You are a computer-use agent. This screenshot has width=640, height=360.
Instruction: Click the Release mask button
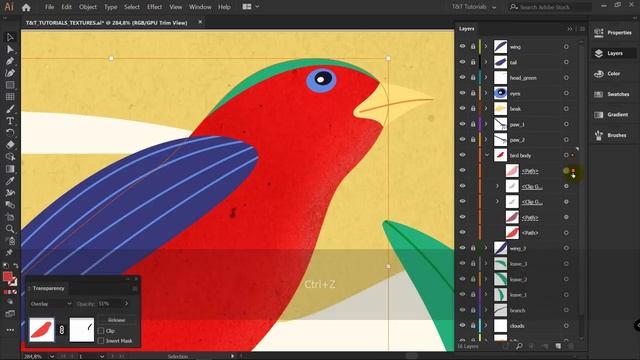click(117, 320)
